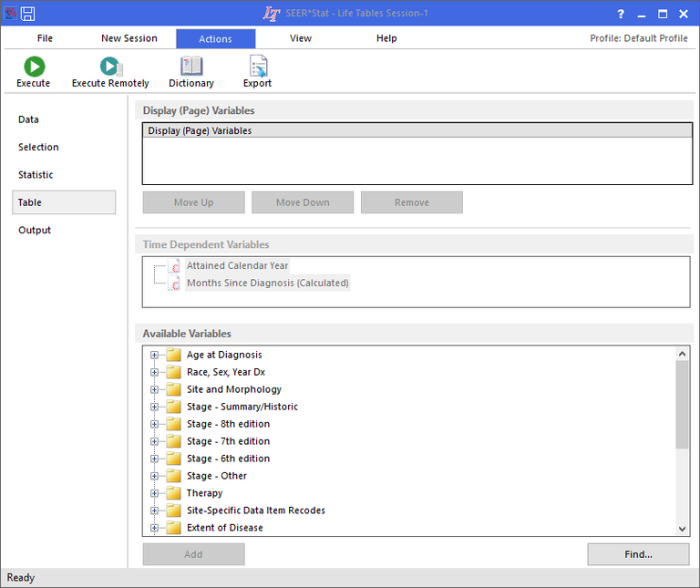Click the Execute green play icon
700x588 pixels.
coord(33,67)
